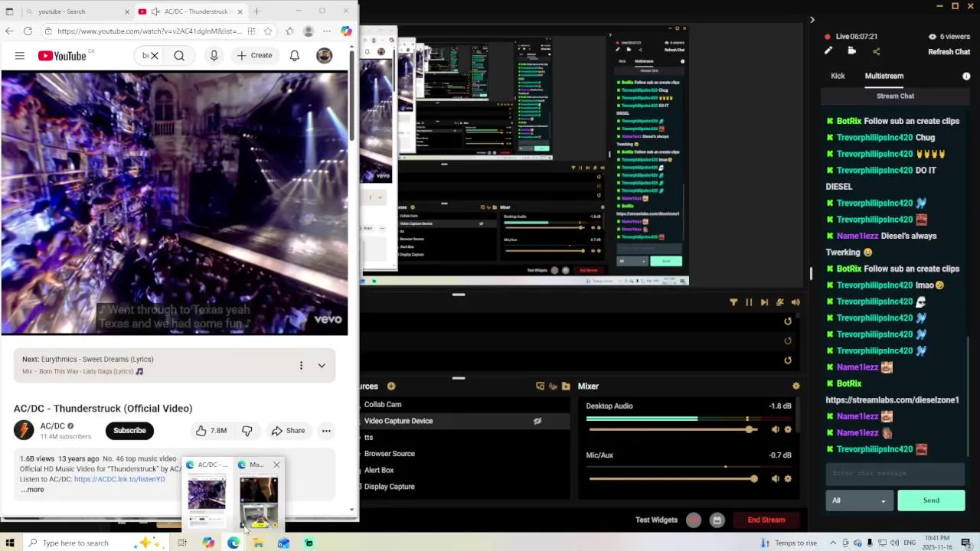The image size is (980, 551).
Task: Open YouTube notifications bell
Action: tap(295, 55)
